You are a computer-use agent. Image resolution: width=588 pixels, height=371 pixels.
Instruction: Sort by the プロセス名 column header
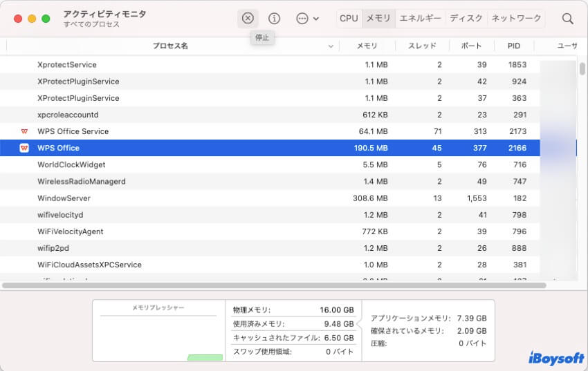point(170,46)
